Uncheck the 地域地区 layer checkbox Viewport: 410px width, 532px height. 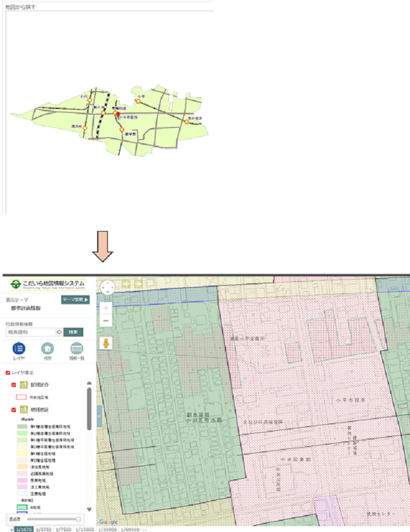[13, 410]
